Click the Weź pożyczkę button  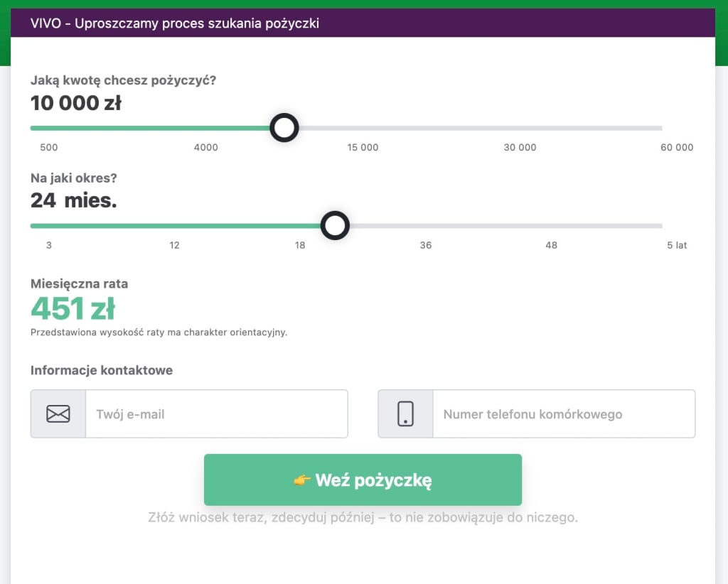click(x=363, y=480)
